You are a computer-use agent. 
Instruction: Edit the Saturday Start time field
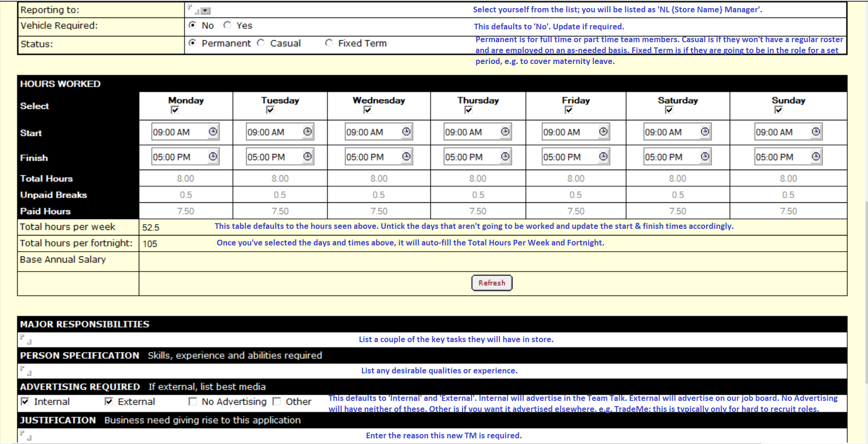pyautogui.click(x=672, y=132)
